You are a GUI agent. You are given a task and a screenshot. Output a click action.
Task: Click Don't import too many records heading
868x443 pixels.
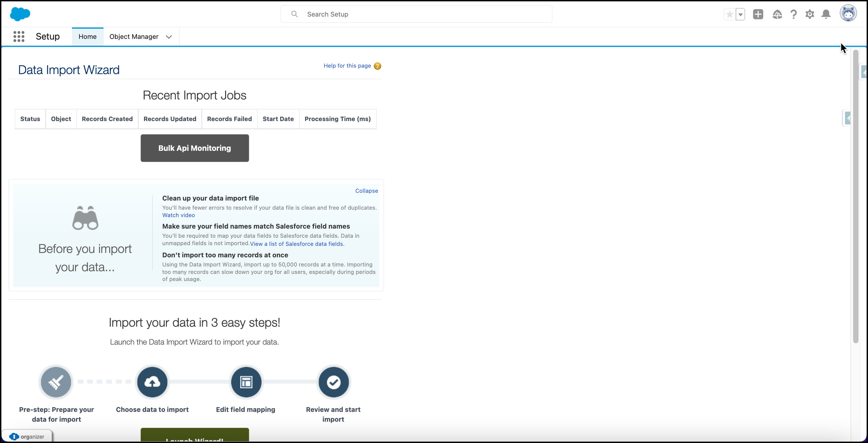point(225,255)
